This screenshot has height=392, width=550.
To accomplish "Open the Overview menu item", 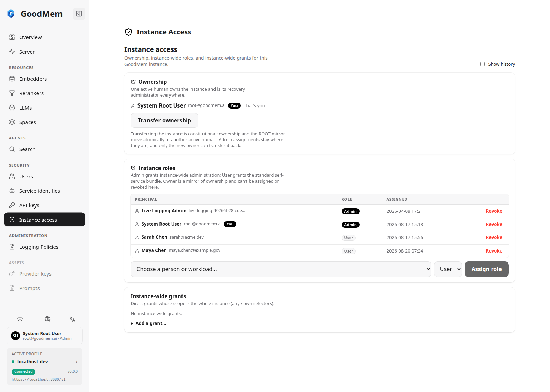I will tap(45, 37).
